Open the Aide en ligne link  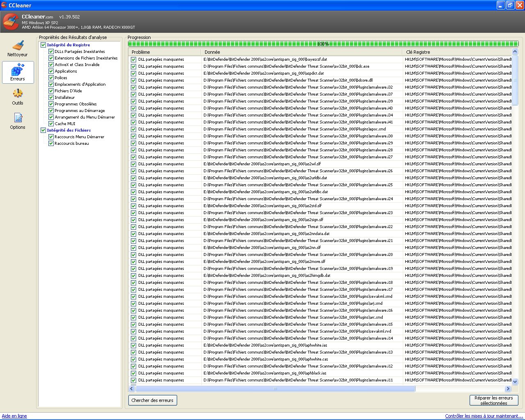click(14, 416)
